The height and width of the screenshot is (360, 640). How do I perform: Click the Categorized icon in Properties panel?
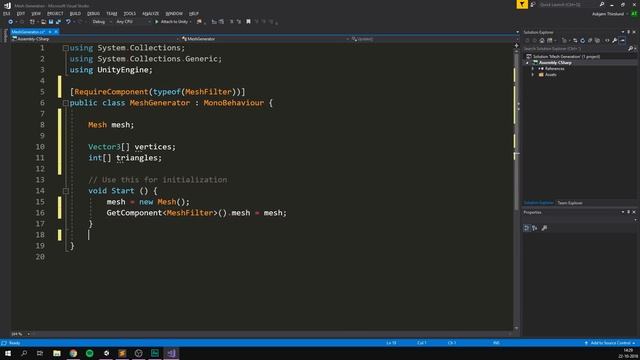[x=527, y=228]
